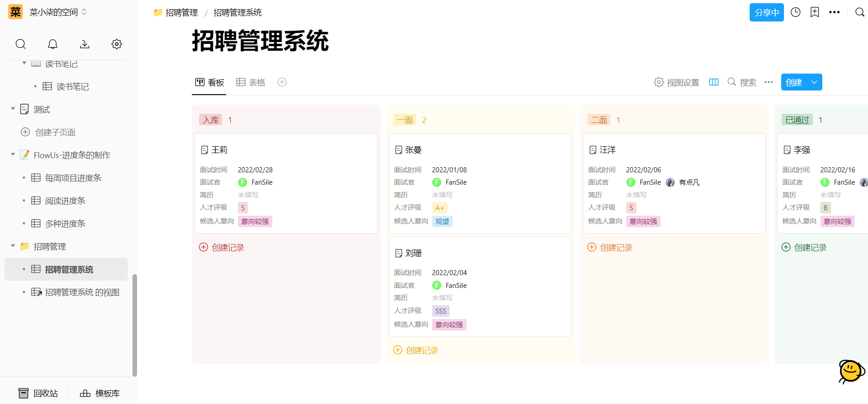Click top-right global search icon

pos(859,12)
